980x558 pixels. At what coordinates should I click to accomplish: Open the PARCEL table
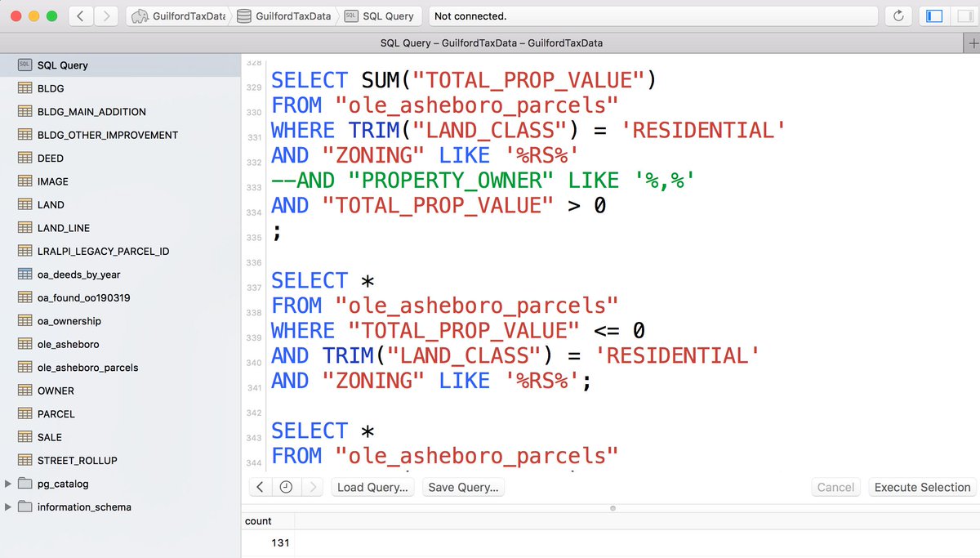[x=120, y=414]
